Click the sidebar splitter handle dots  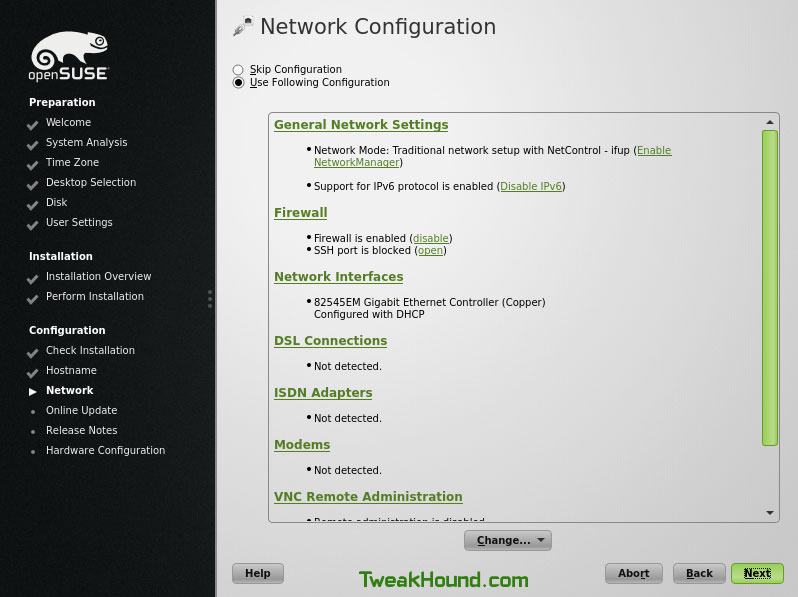click(210, 299)
